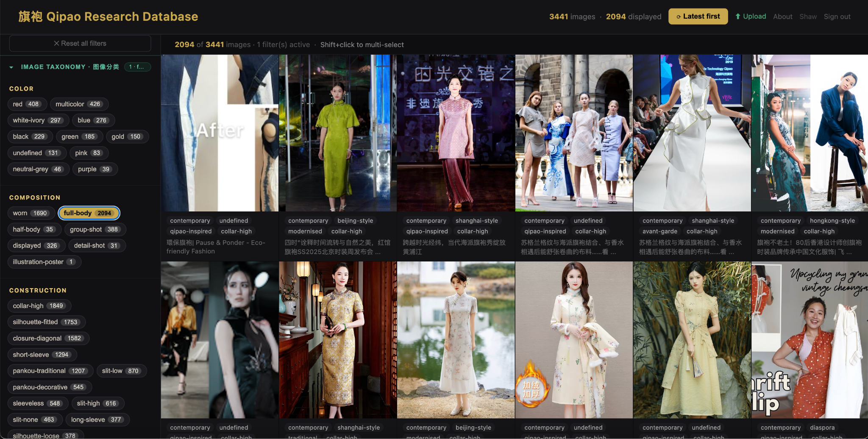This screenshot has height=439, width=868.
Task: Open the Shaw profile link
Action: coord(808,17)
